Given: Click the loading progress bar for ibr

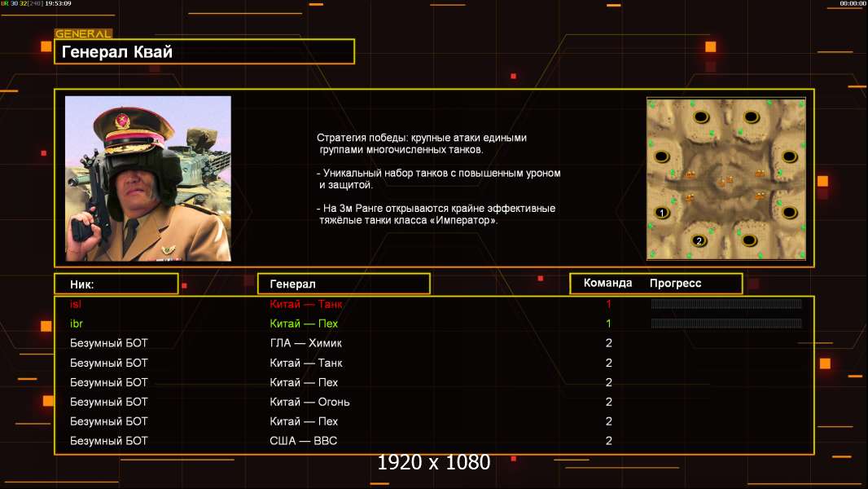Looking at the screenshot, I should click(x=726, y=324).
